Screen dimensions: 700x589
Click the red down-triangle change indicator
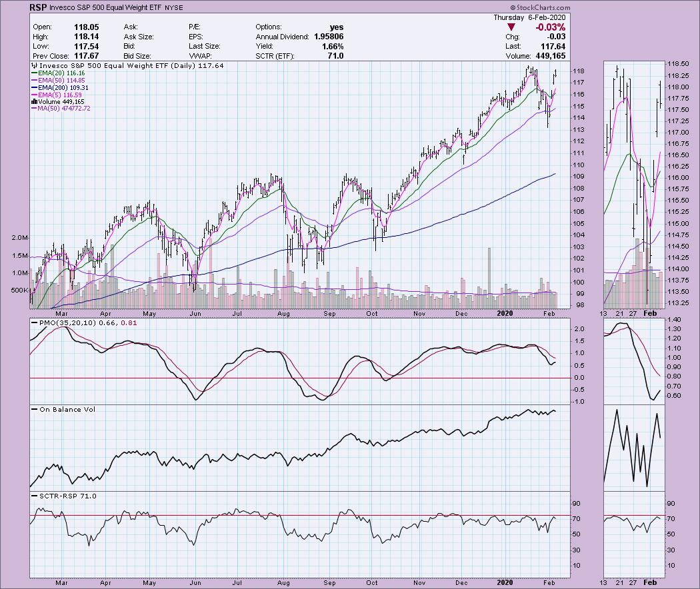[511, 28]
